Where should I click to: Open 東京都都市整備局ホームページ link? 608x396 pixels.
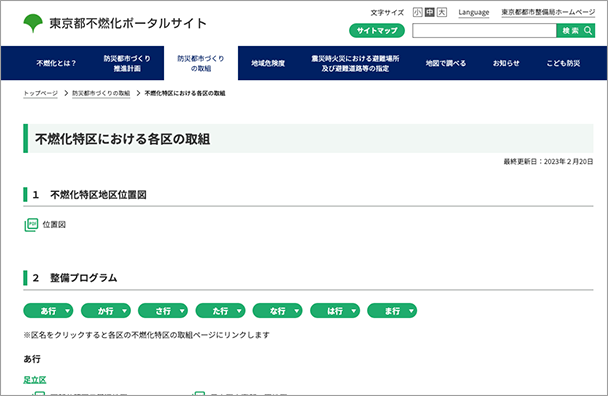coord(548,12)
